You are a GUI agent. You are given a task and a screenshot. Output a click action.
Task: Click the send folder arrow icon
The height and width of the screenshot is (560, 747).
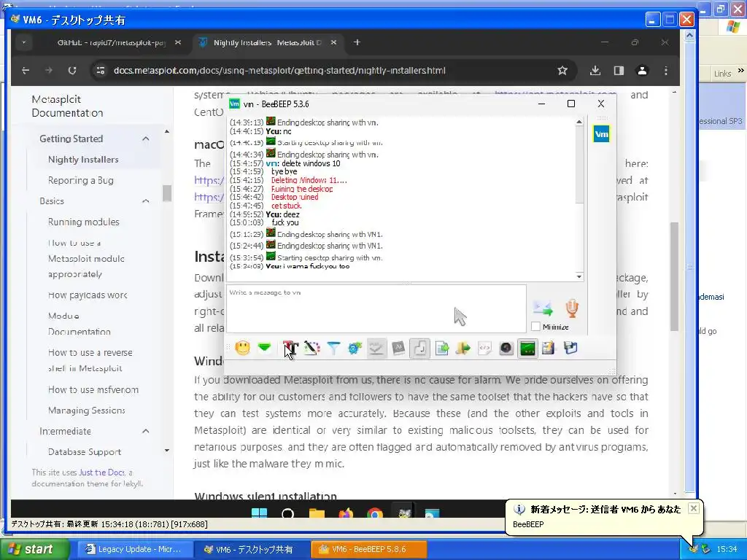pyautogui.click(x=463, y=348)
